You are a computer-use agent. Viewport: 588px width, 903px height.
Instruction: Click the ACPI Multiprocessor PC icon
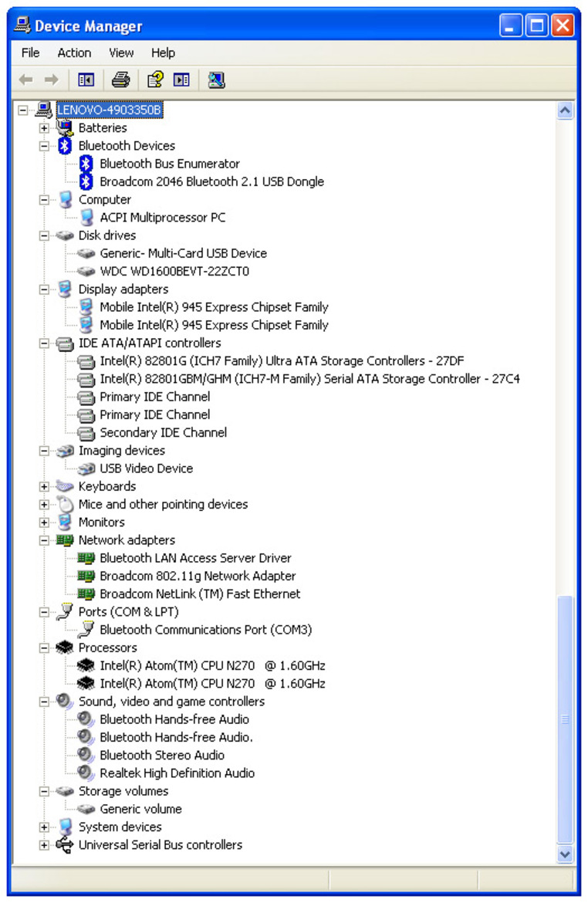[86, 217]
